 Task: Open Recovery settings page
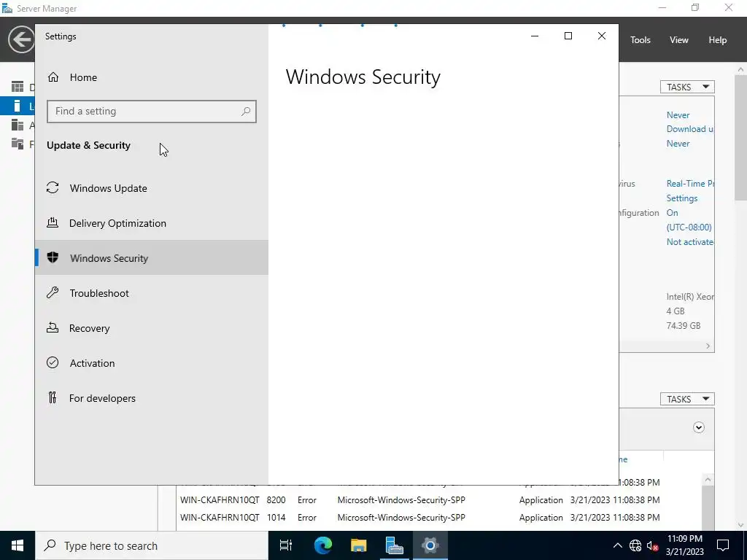152,328
